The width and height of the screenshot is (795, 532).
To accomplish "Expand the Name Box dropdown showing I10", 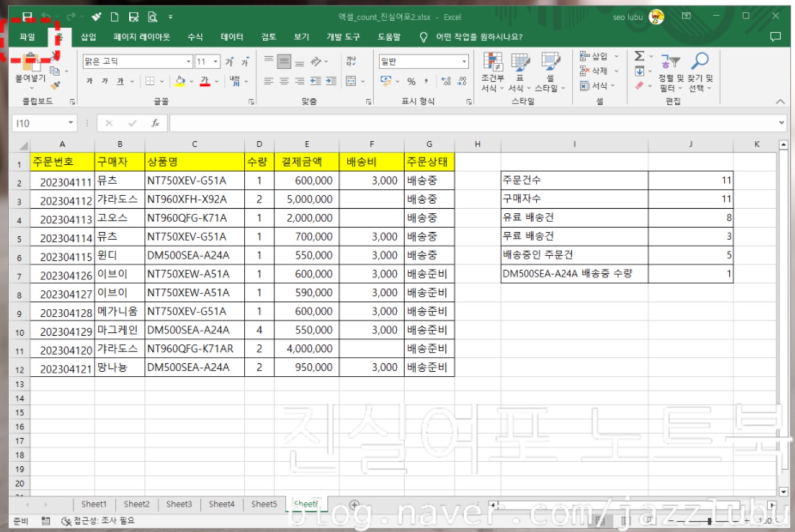I will [x=70, y=123].
